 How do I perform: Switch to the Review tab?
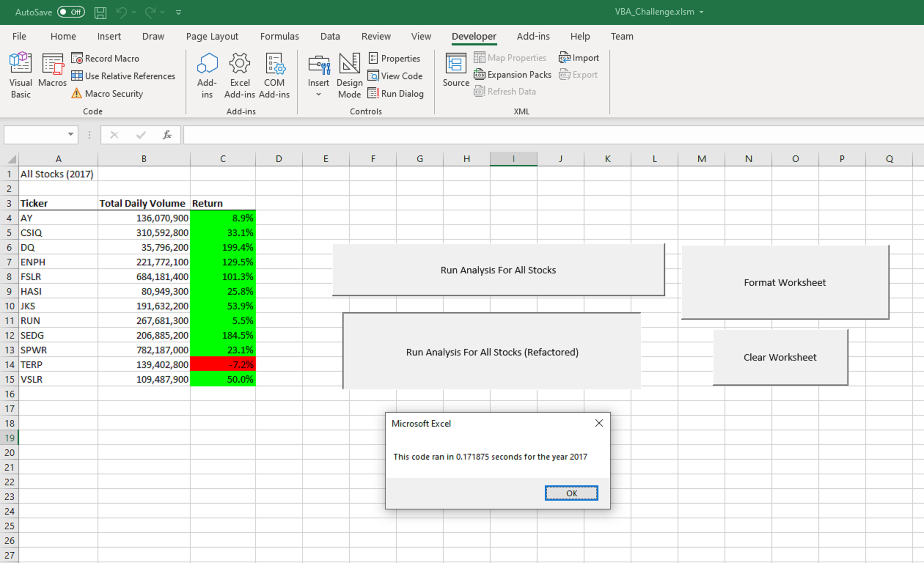pyautogui.click(x=376, y=36)
